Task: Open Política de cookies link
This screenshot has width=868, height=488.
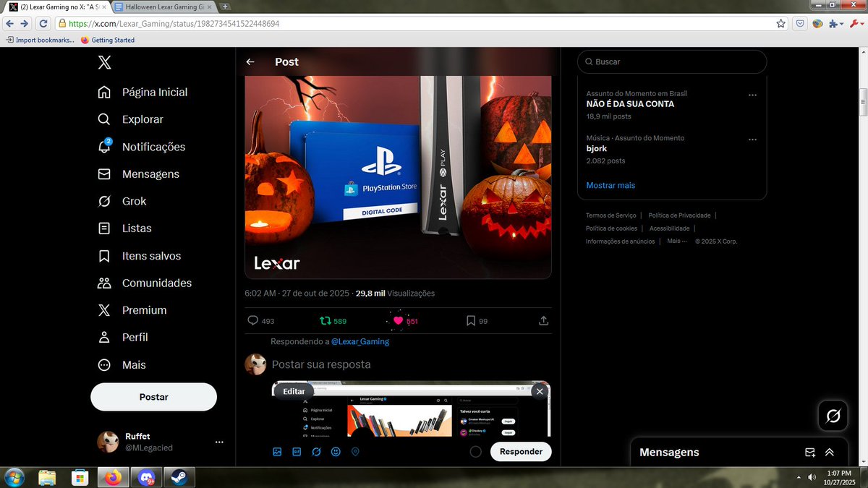Action: tap(611, 228)
